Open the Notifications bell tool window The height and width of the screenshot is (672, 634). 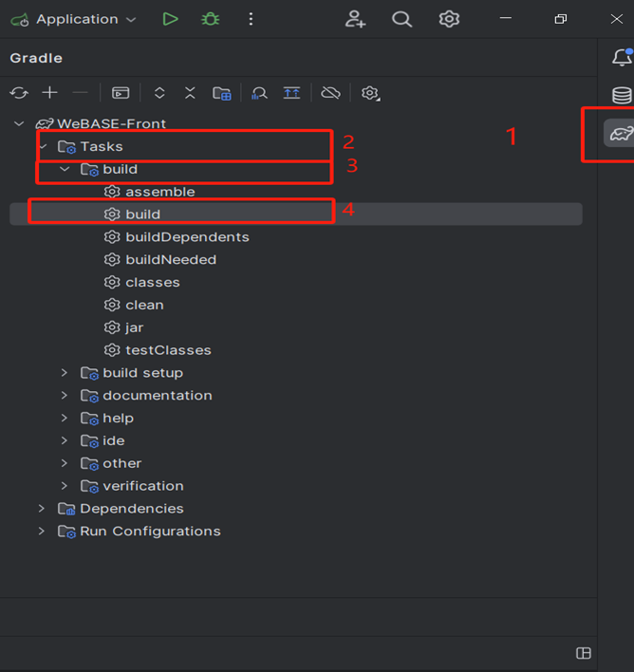(622, 57)
